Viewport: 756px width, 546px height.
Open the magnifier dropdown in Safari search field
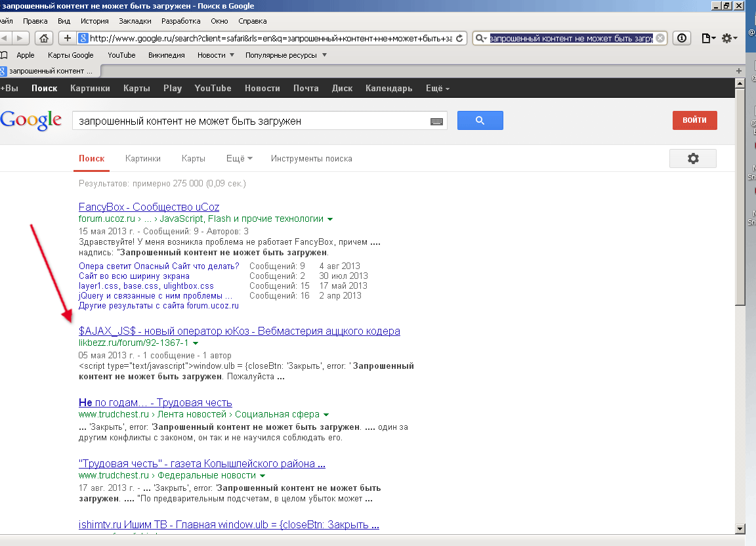coord(480,38)
